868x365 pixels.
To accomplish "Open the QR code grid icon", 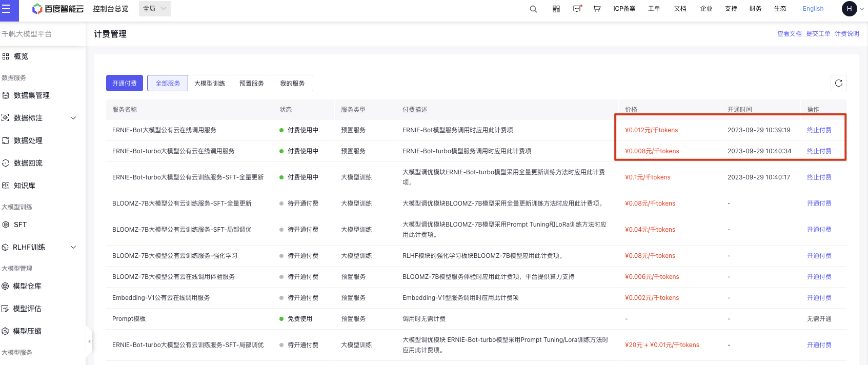I will [x=556, y=9].
